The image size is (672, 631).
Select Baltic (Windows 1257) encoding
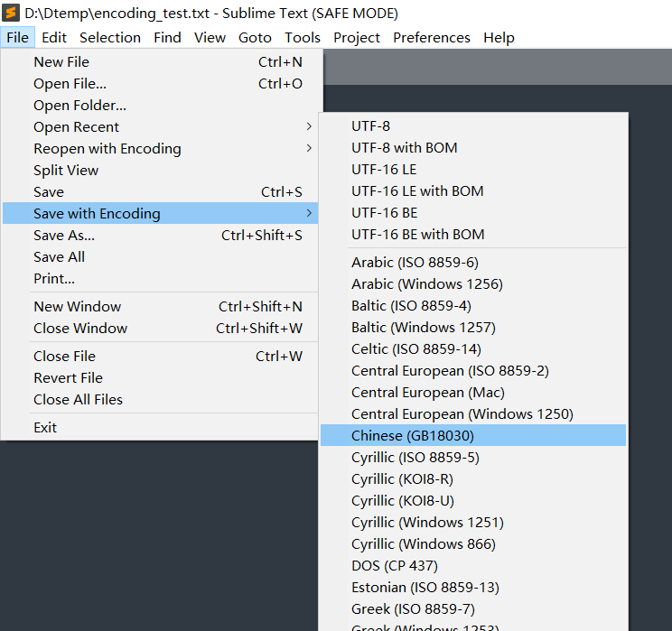point(473,328)
